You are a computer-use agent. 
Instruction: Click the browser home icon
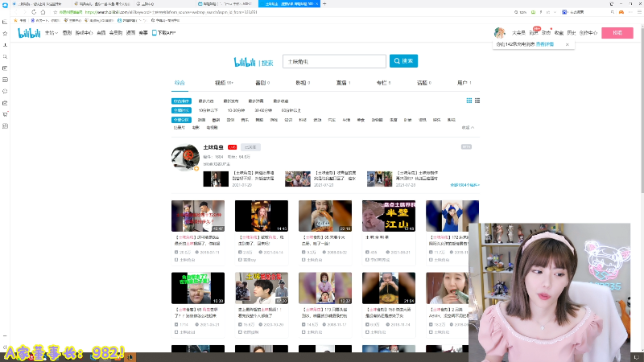point(43,12)
